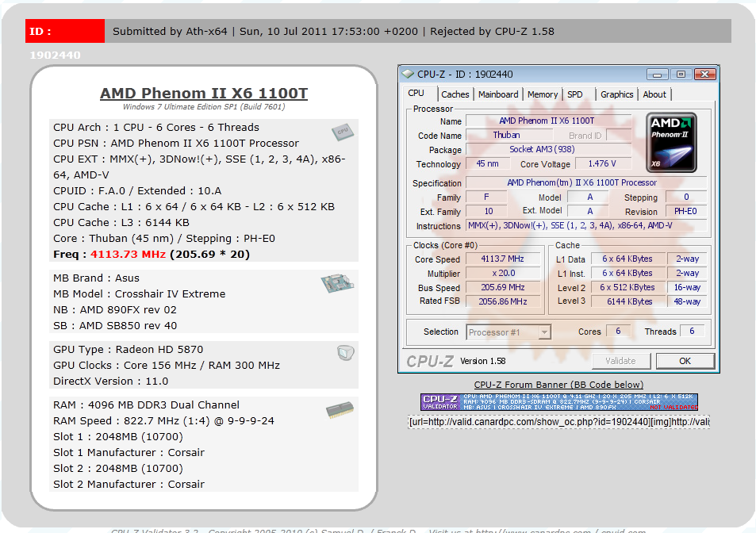756x533 pixels.
Task: Switch to the Memory tab
Action: click(543, 94)
